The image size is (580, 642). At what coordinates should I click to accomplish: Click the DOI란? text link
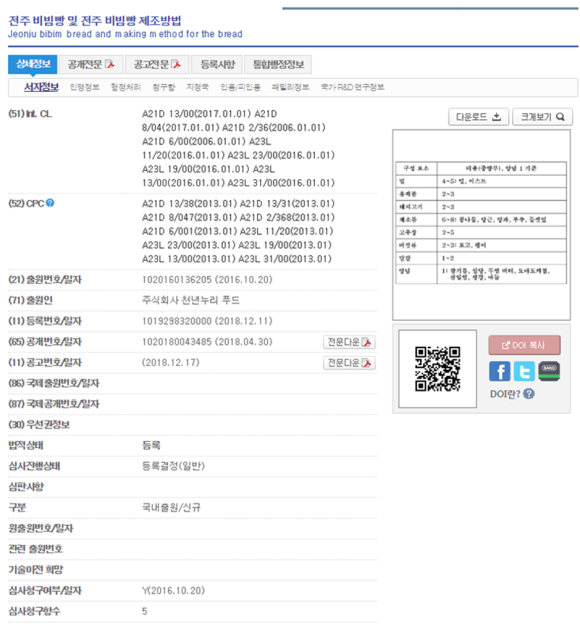[x=505, y=394]
